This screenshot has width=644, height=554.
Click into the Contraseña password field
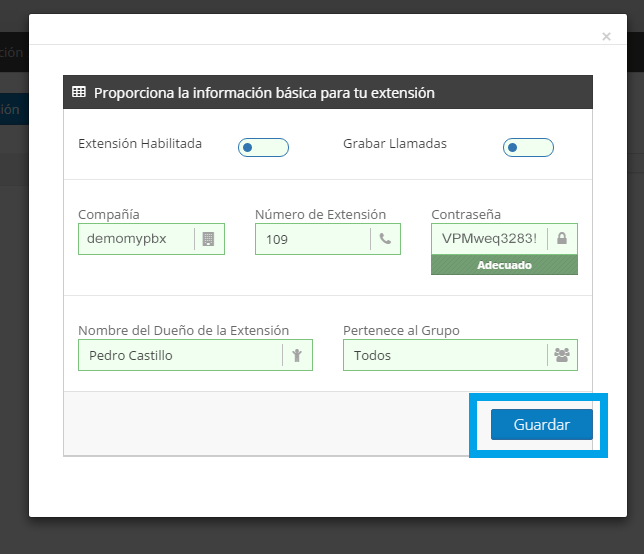[x=489, y=239]
